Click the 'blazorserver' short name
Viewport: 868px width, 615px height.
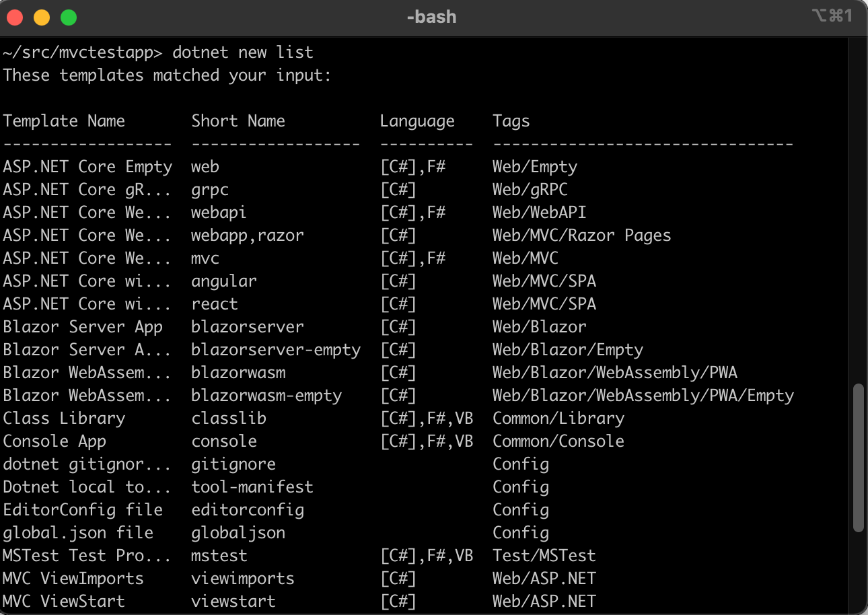coord(248,327)
